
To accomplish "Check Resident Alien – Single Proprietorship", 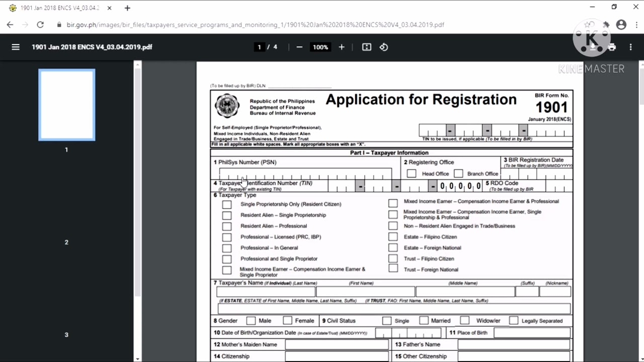I will tap(227, 215).
